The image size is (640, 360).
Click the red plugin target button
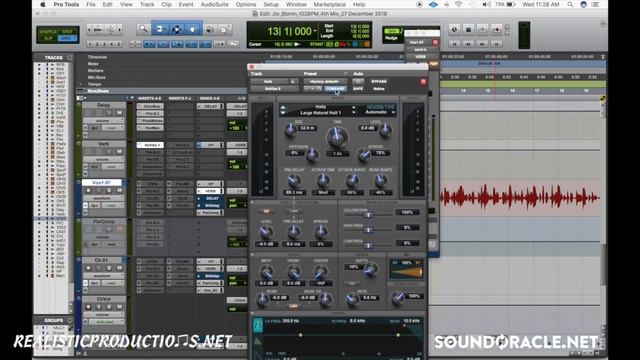pos(423,82)
